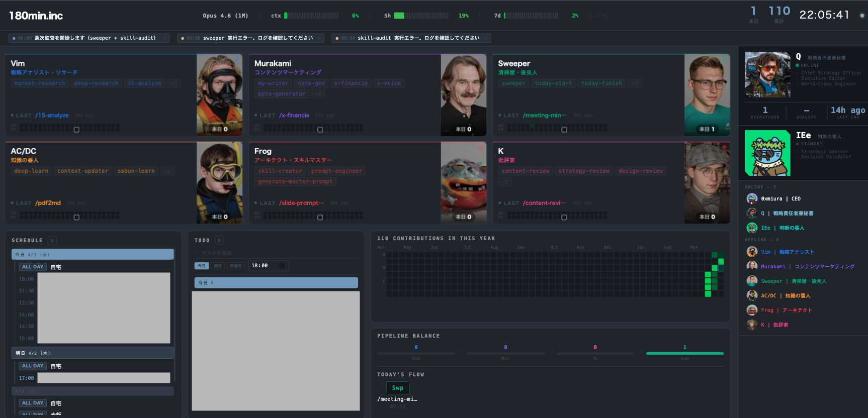Screen dimensions: 868x418
Task: Open K's portrait photo
Action: (707, 183)
